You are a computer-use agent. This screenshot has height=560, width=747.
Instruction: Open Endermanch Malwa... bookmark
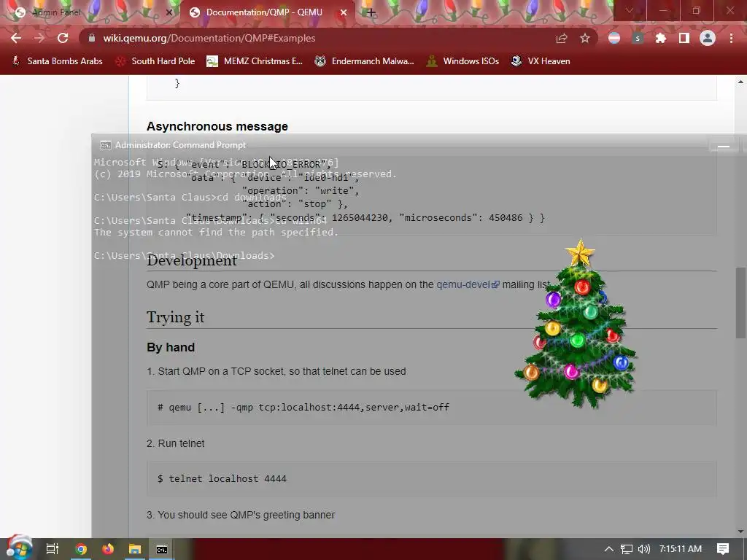[x=364, y=61]
